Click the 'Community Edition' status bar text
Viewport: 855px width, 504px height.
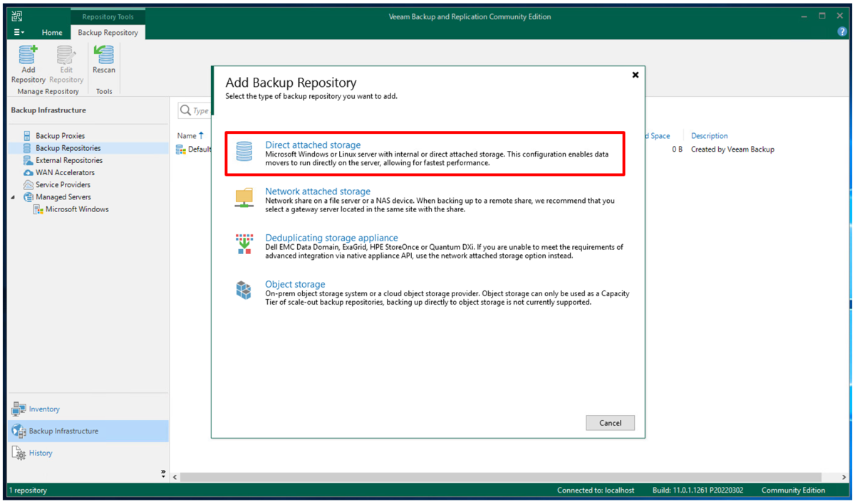click(x=793, y=490)
